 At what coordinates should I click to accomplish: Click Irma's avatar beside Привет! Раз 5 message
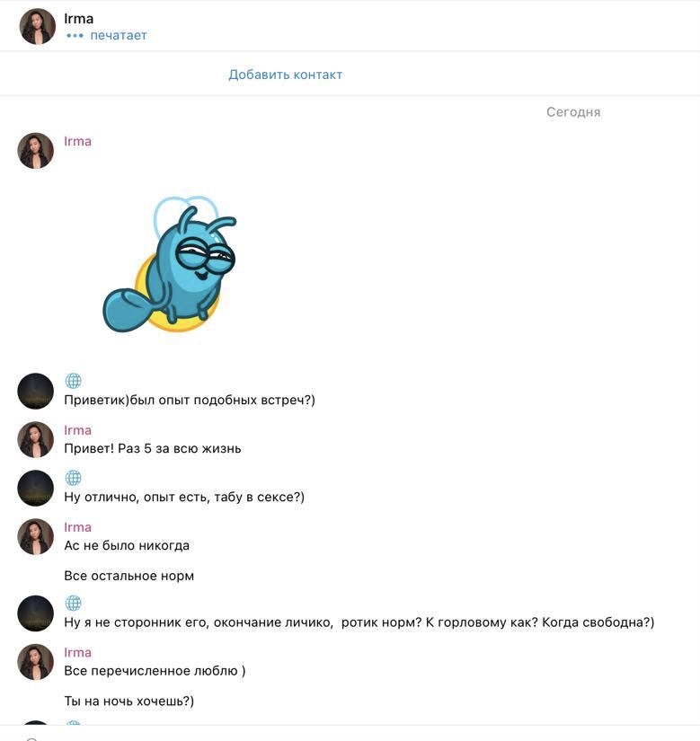(35, 439)
